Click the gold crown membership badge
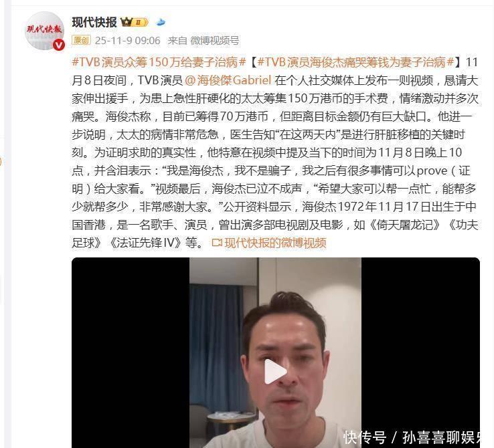 click(x=135, y=22)
